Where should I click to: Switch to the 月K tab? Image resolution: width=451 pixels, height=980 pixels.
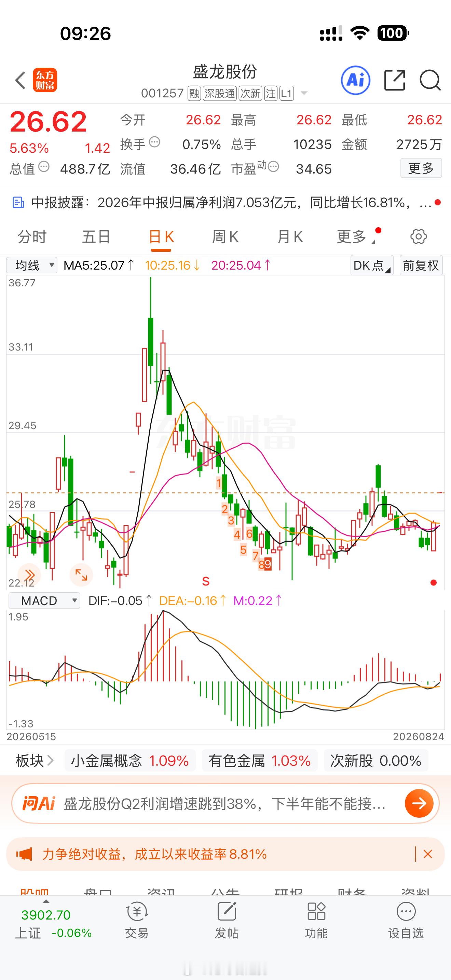tap(290, 237)
